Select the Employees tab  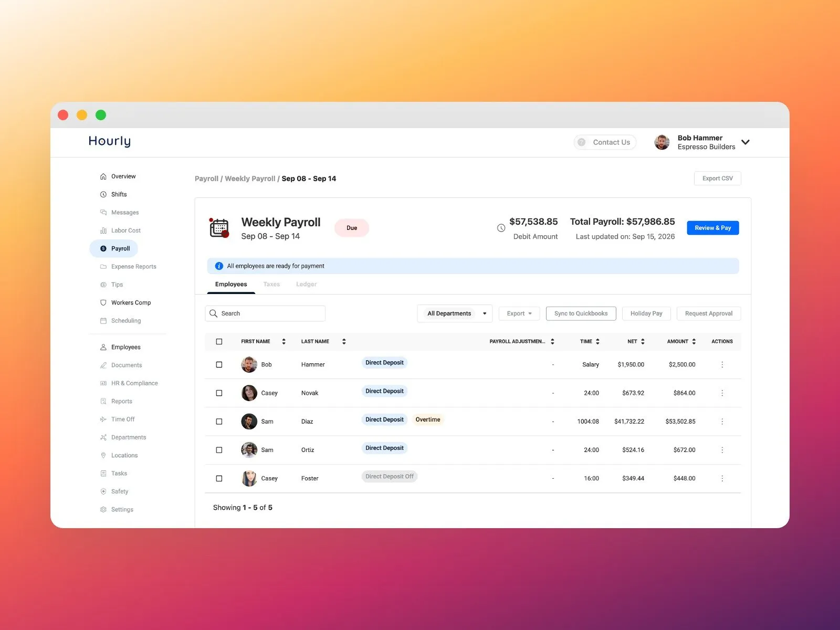click(231, 285)
